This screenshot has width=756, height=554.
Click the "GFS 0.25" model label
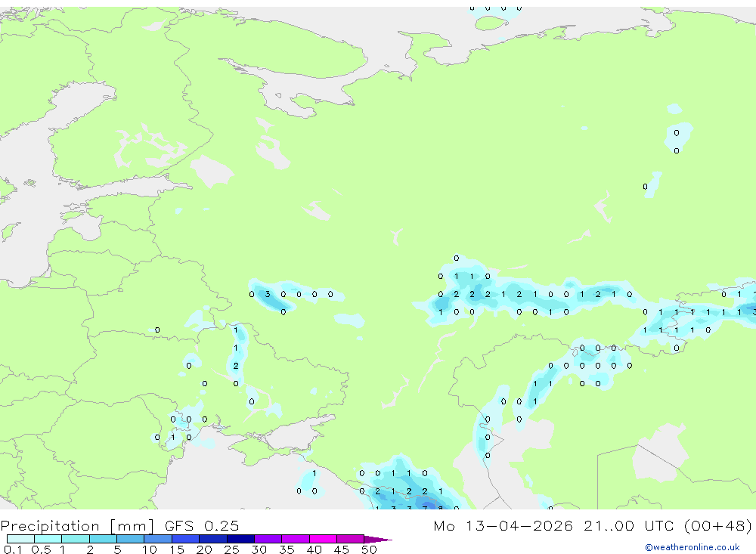click(202, 525)
